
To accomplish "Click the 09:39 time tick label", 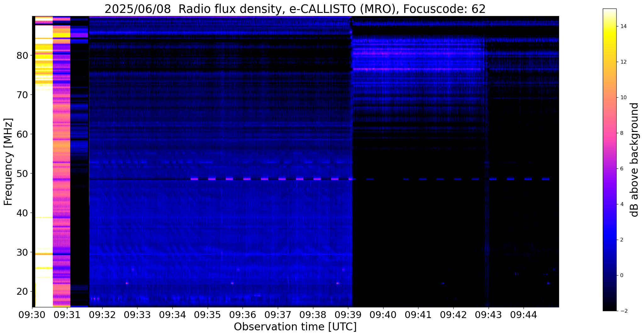I will point(348,315).
